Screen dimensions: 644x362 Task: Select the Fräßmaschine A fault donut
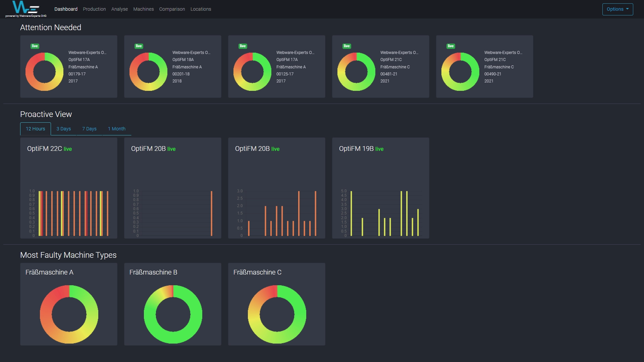[x=68, y=314]
